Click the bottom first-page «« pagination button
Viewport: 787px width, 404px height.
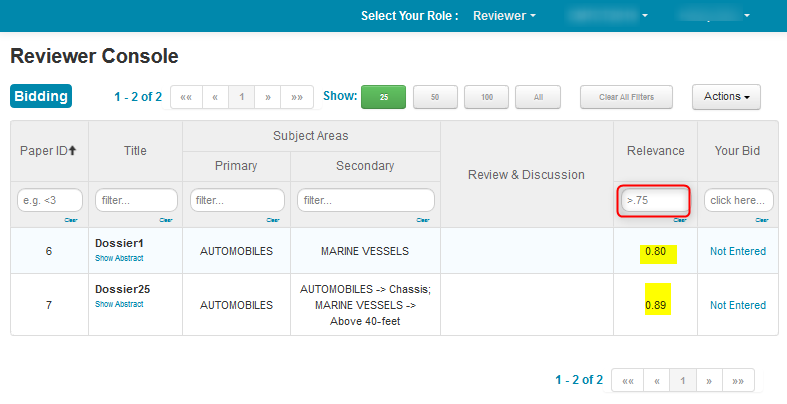tap(626, 380)
